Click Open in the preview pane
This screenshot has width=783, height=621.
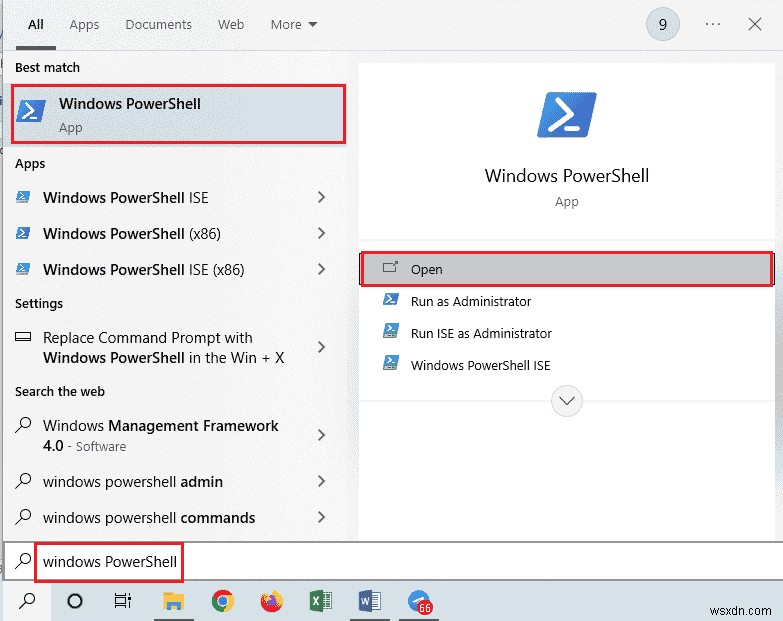pos(567,269)
